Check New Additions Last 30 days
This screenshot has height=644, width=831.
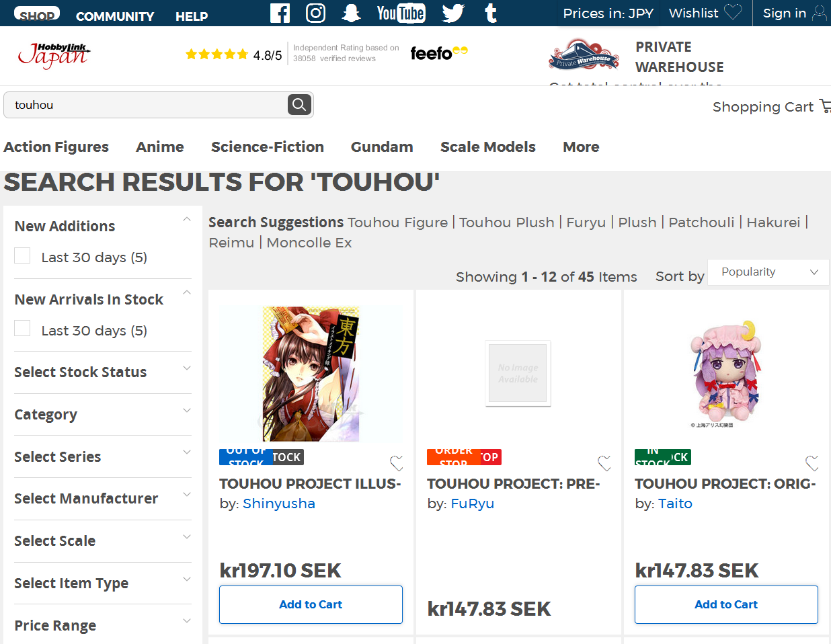click(23, 256)
